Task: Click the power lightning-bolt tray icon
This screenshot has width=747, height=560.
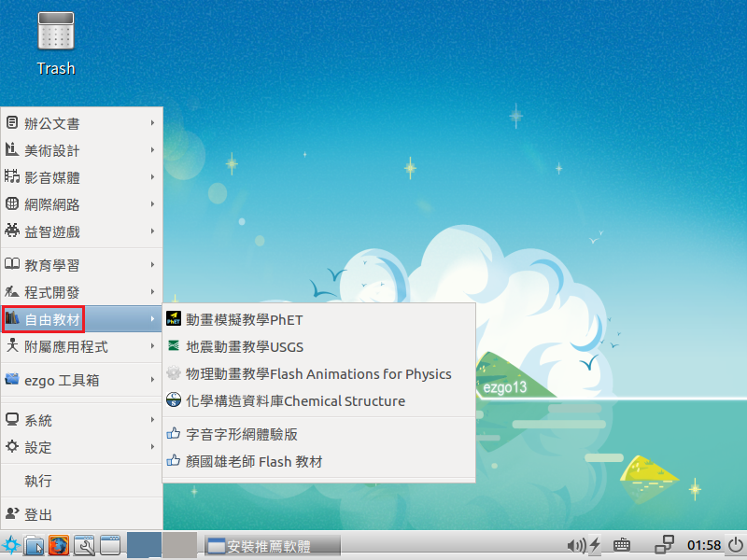Action: point(595,545)
